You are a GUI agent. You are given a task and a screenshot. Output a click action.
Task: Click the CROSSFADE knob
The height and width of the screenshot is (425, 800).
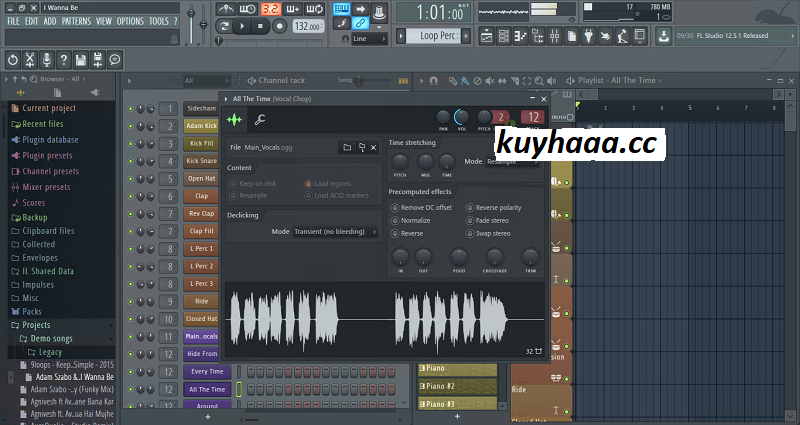[494, 257]
